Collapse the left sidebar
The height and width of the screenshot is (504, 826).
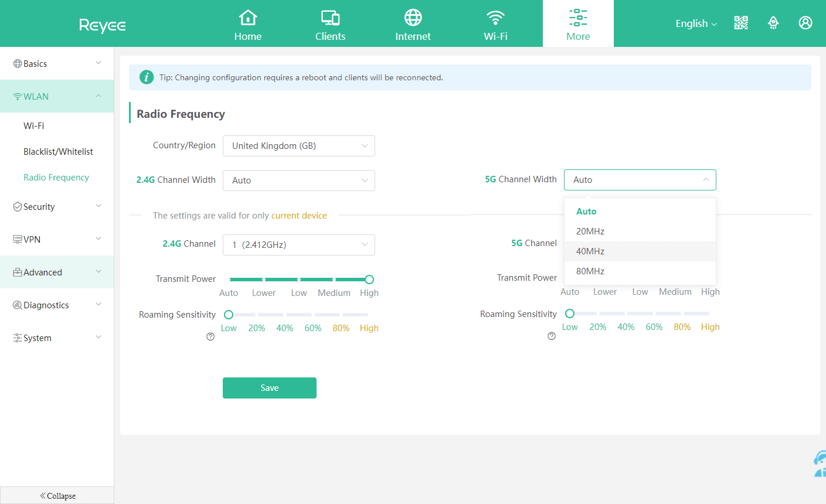pos(57,496)
